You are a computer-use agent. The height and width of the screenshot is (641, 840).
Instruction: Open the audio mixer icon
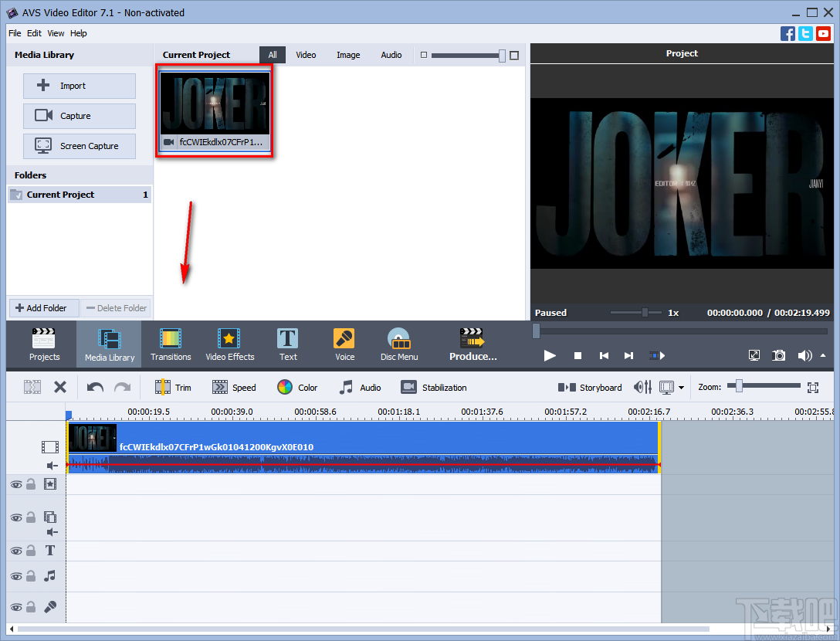coord(643,387)
